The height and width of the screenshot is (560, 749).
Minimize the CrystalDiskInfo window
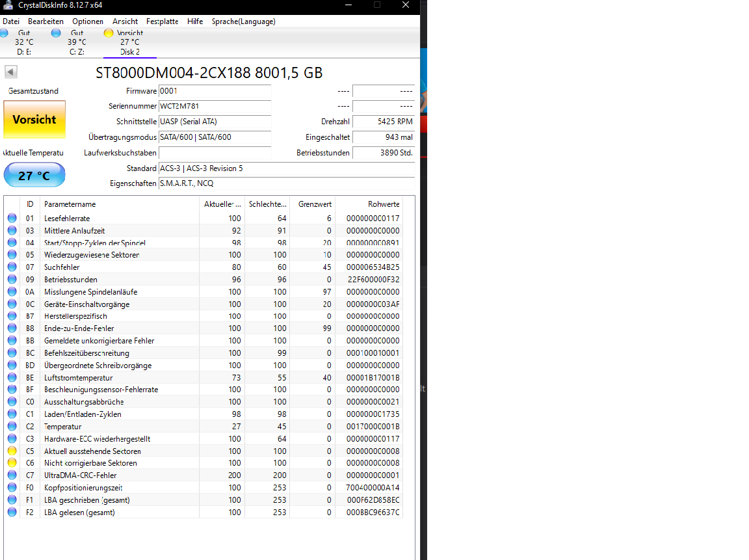click(348, 5)
